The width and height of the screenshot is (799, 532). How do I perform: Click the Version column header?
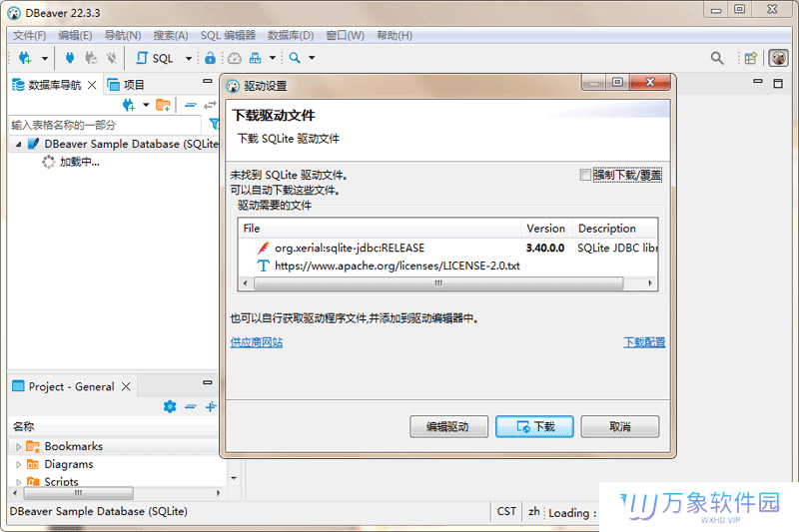pos(546,229)
